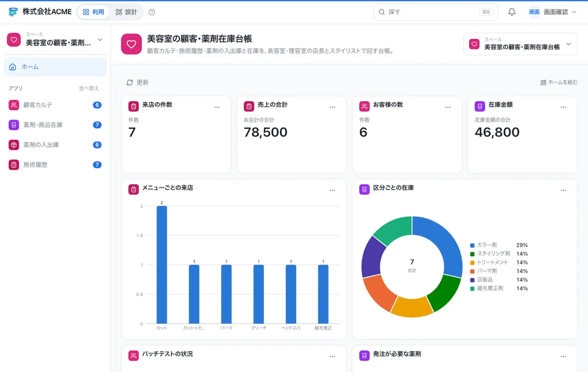
Task: Click the 更新 refresh button
Action: click(x=137, y=82)
